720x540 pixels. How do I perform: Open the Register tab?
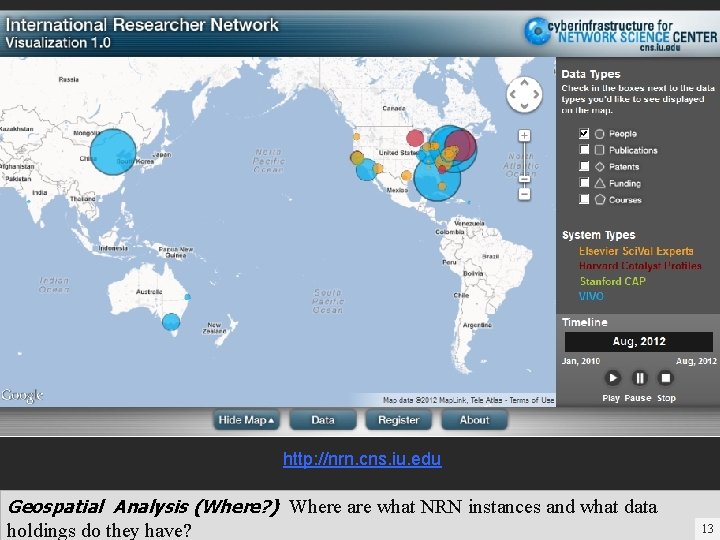(x=399, y=420)
